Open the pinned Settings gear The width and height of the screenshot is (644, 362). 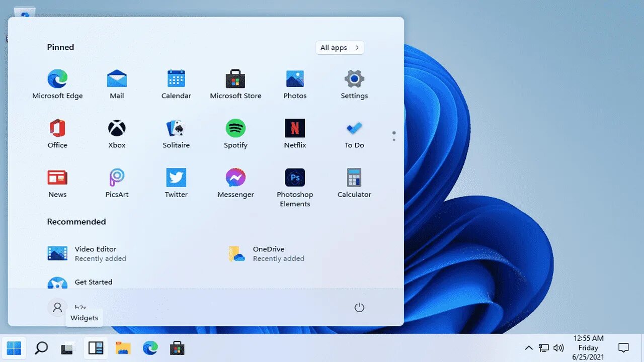click(x=354, y=84)
